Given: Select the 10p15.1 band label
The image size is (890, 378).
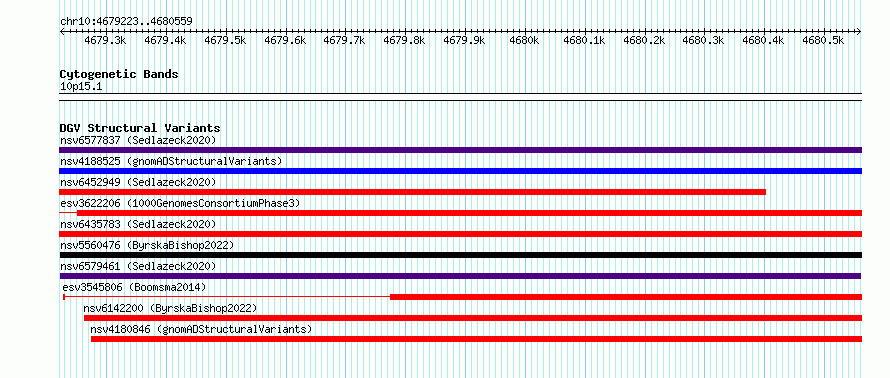Looking at the screenshot, I should [81, 87].
